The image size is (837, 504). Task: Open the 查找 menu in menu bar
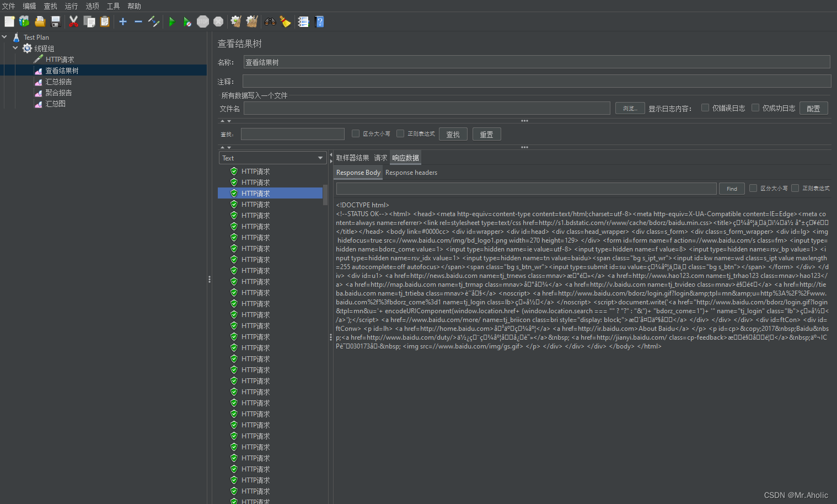(x=50, y=6)
